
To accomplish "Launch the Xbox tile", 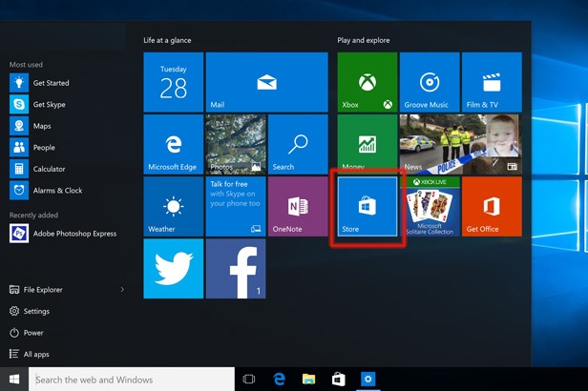I will tap(367, 82).
